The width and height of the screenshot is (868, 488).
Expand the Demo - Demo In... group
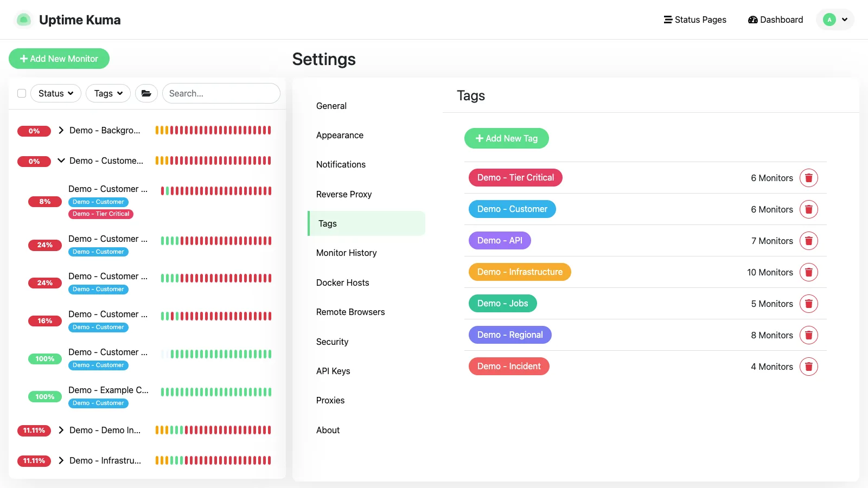pos(61,430)
